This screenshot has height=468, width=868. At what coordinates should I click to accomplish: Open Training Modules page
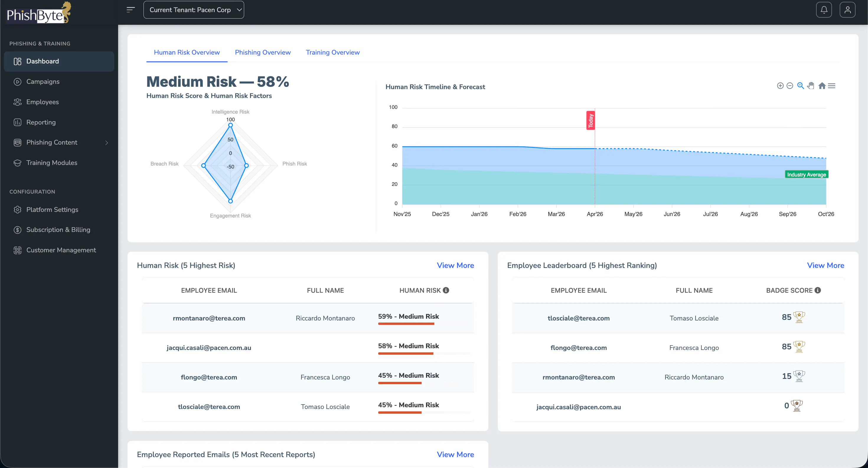(x=59, y=163)
